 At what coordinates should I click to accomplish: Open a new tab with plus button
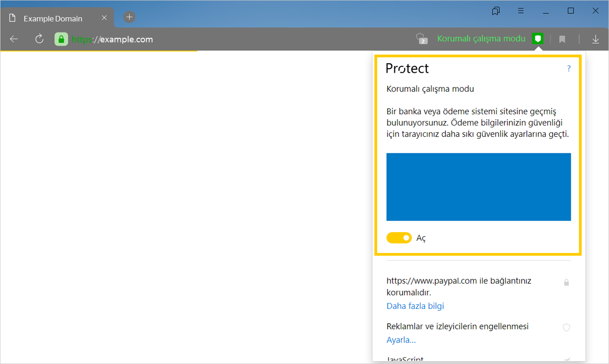(x=129, y=17)
